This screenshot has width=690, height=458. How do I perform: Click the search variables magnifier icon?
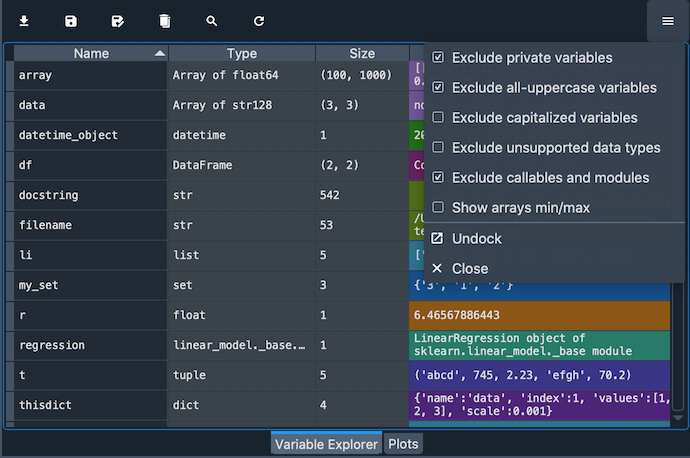tap(212, 21)
